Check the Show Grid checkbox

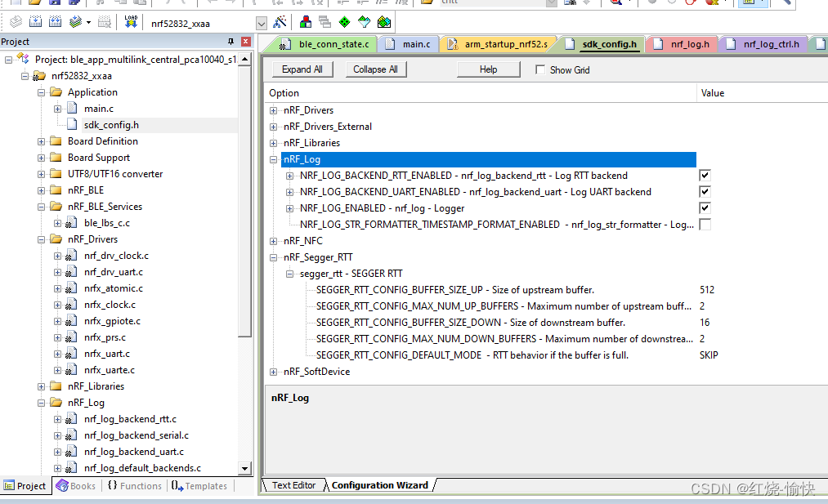[540, 69]
